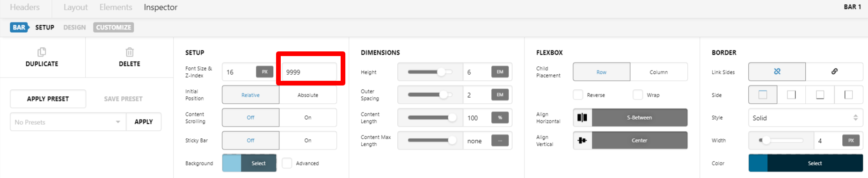Click the S-Between horizontal align icon

582,117
